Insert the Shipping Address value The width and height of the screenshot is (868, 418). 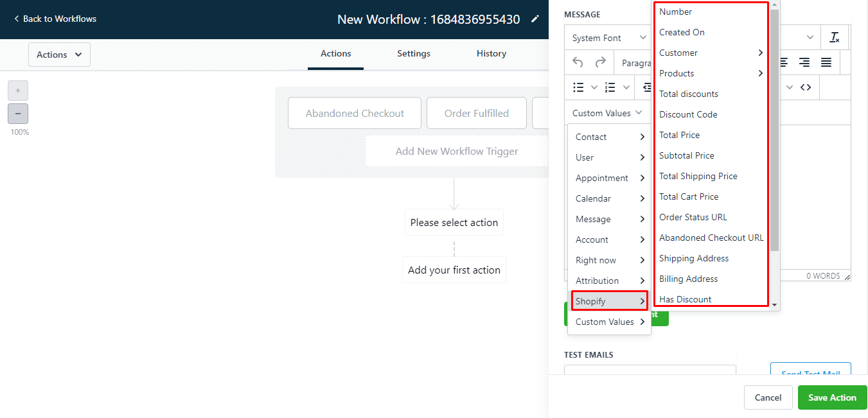click(710, 258)
